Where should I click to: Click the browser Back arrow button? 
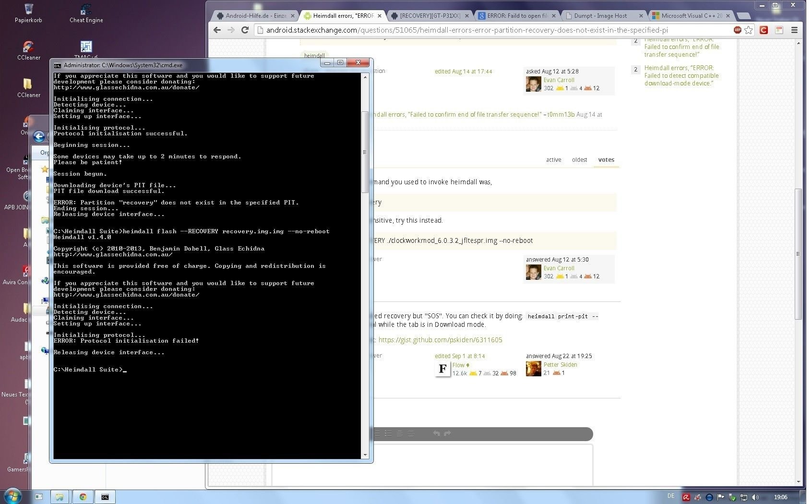tap(217, 30)
